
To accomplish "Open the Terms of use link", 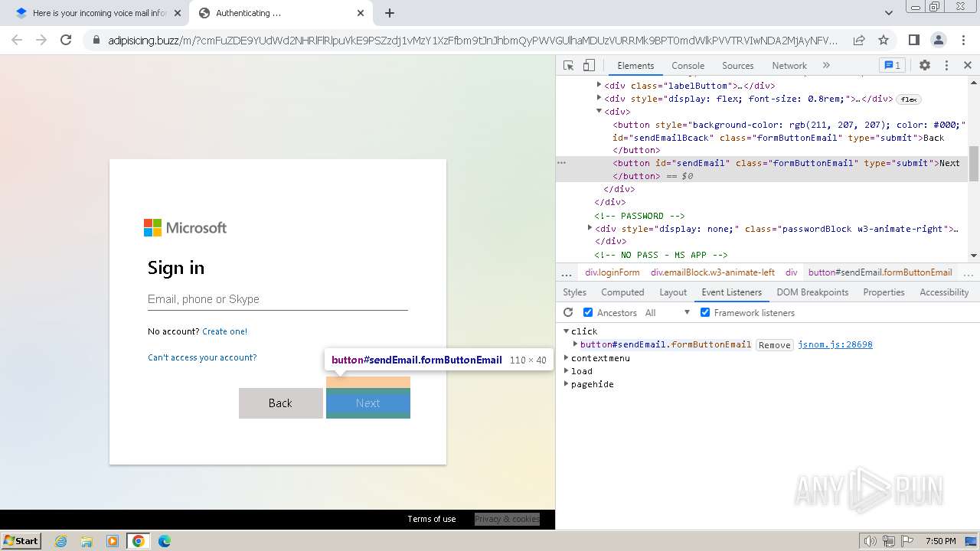I will [431, 519].
